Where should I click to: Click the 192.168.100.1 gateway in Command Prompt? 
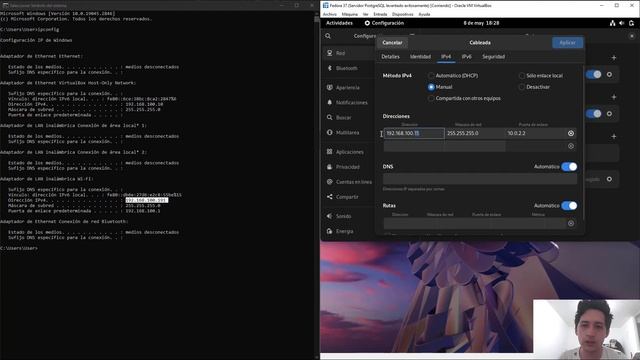point(143,211)
